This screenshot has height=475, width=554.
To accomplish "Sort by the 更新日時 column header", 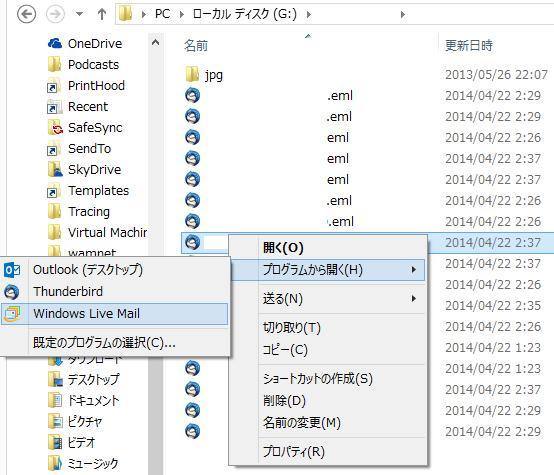I will click(x=468, y=46).
